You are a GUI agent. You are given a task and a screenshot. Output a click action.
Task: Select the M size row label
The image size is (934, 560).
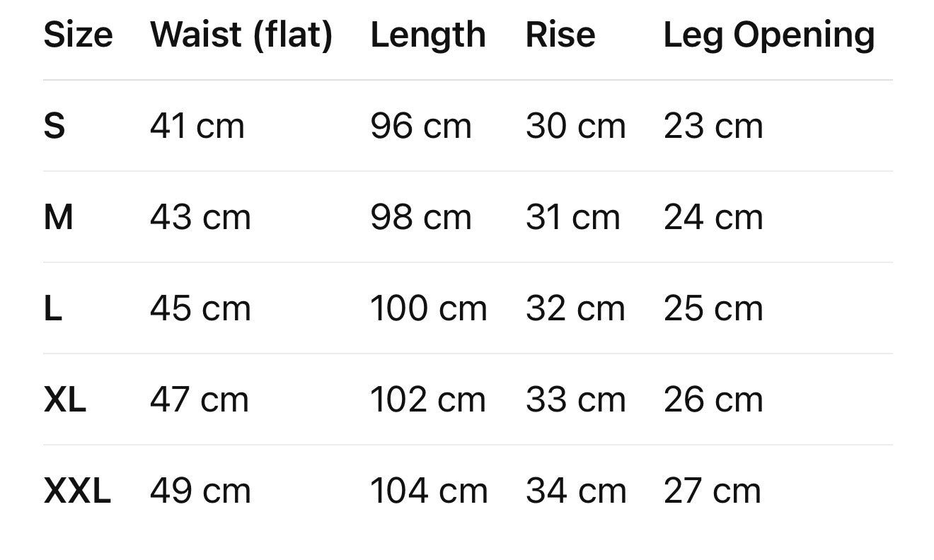58,217
